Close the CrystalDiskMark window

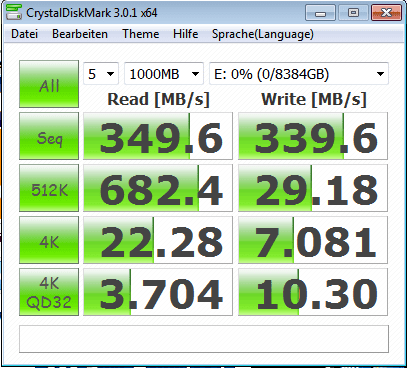click(x=386, y=13)
